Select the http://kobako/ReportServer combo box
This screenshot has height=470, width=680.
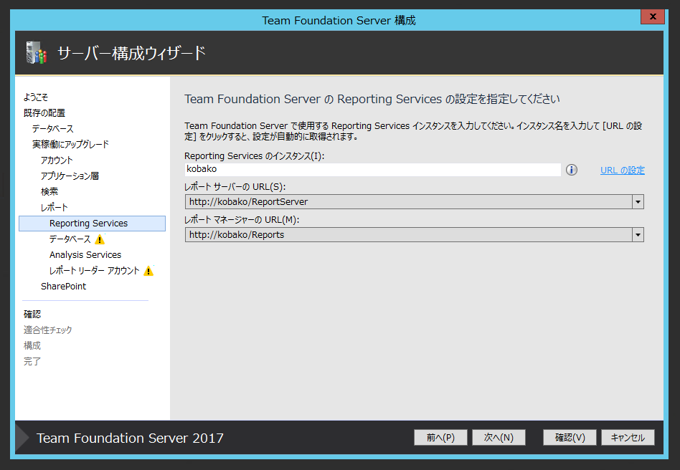coord(414,202)
